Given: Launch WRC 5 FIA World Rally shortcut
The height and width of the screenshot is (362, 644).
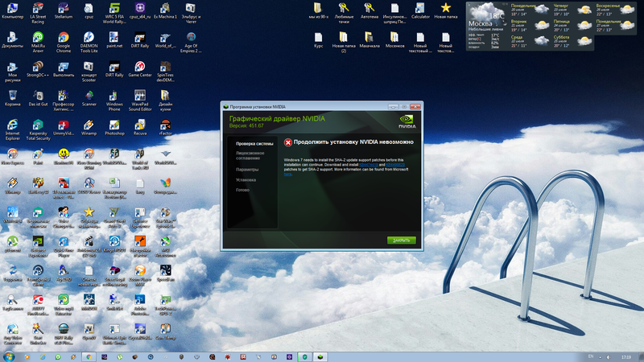Looking at the screenshot, I should point(114,14).
